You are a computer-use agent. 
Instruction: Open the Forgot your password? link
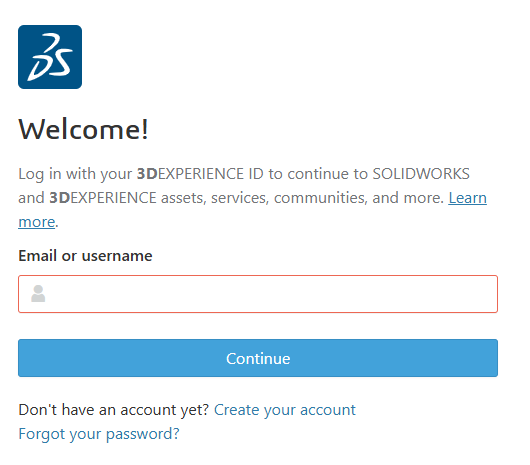(99, 434)
